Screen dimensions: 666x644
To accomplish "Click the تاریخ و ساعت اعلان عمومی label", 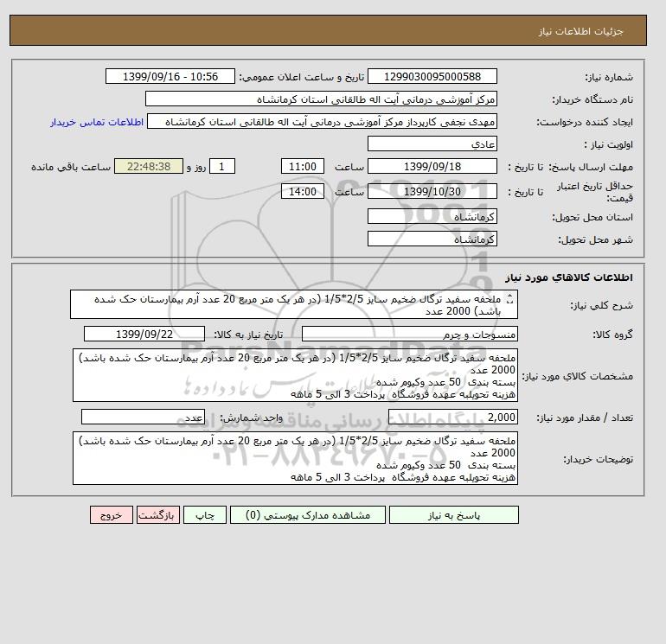I will 302,77.
